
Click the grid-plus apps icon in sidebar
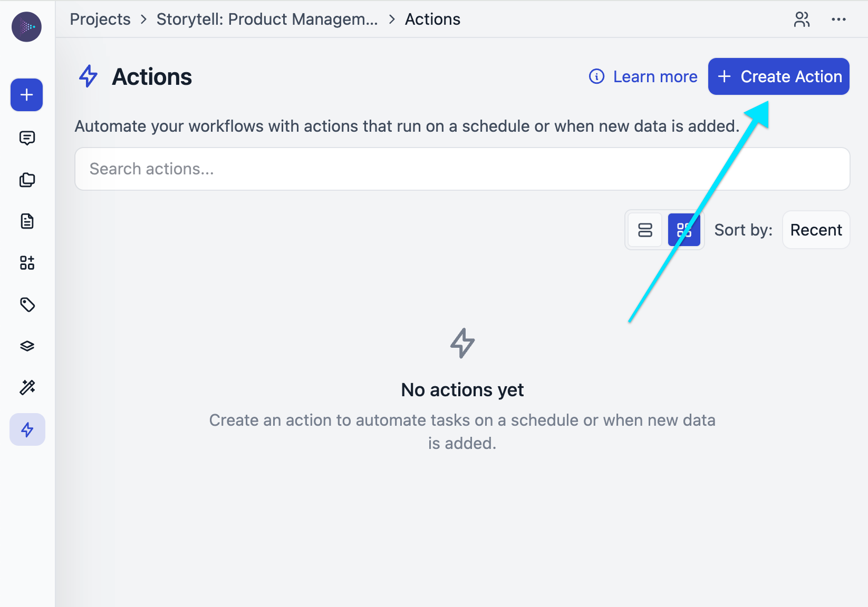pyautogui.click(x=27, y=263)
